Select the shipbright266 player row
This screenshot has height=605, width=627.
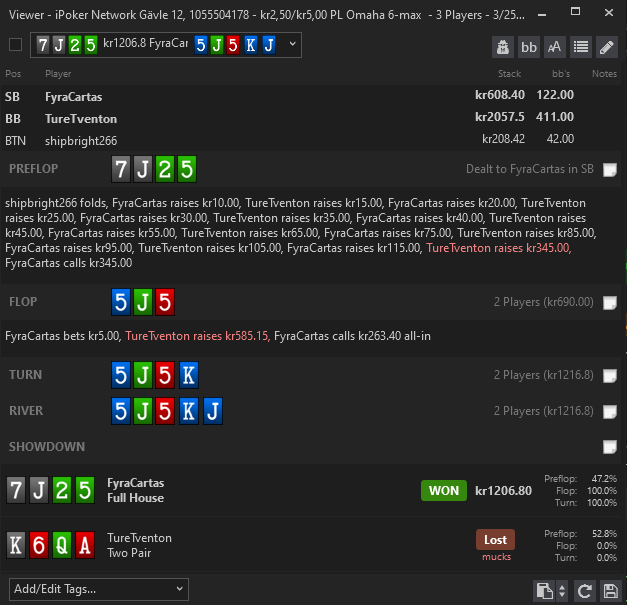click(311, 140)
